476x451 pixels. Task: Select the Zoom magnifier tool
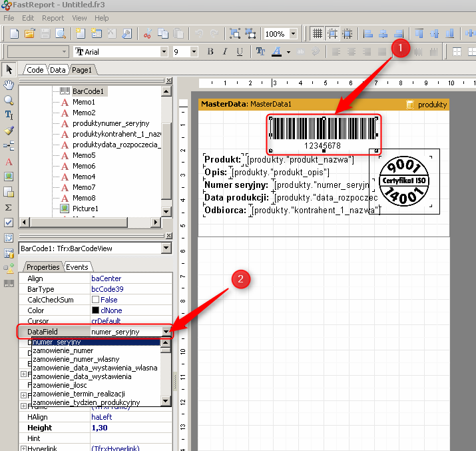[x=9, y=101]
